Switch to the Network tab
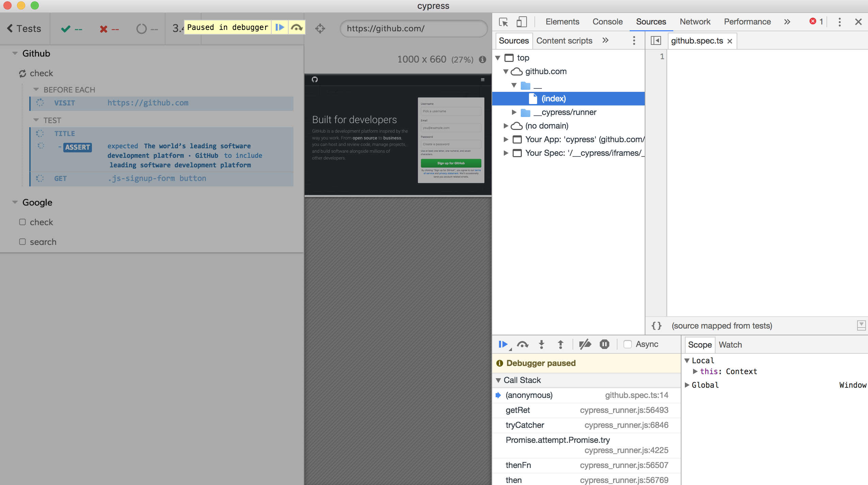 point(695,22)
